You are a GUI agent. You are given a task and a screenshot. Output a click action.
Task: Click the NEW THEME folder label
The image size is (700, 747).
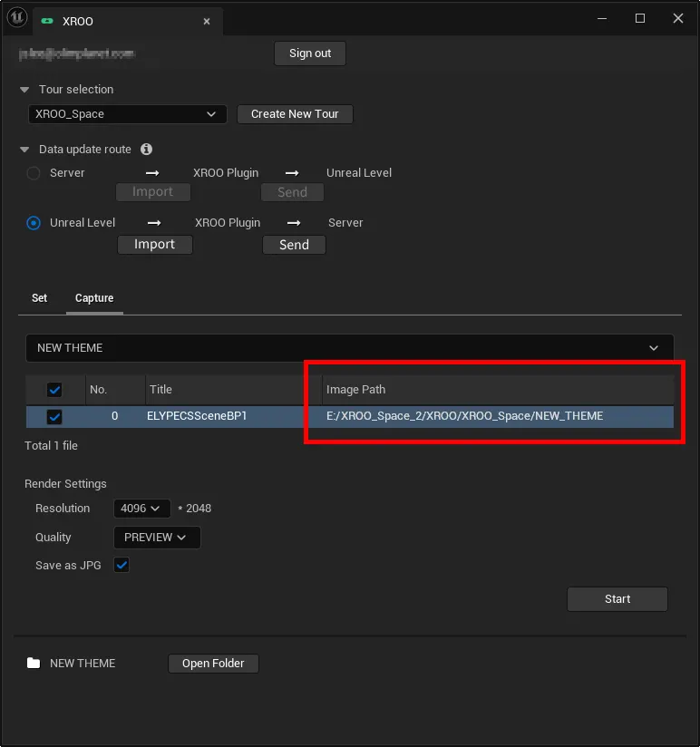tap(83, 664)
